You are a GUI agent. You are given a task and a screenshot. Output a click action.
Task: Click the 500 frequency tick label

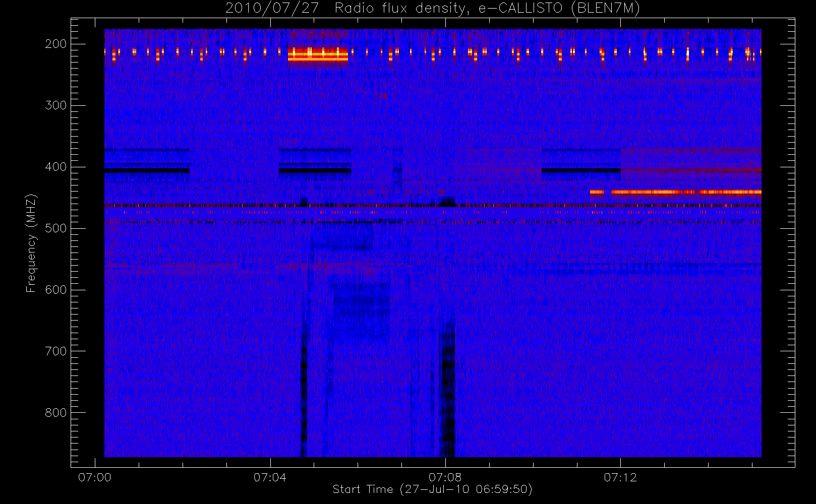pos(55,228)
